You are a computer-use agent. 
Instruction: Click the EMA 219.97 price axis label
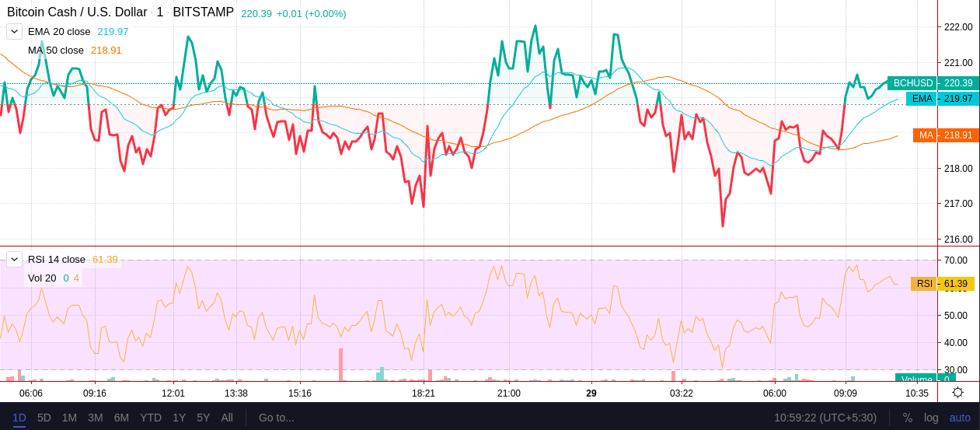[943, 99]
